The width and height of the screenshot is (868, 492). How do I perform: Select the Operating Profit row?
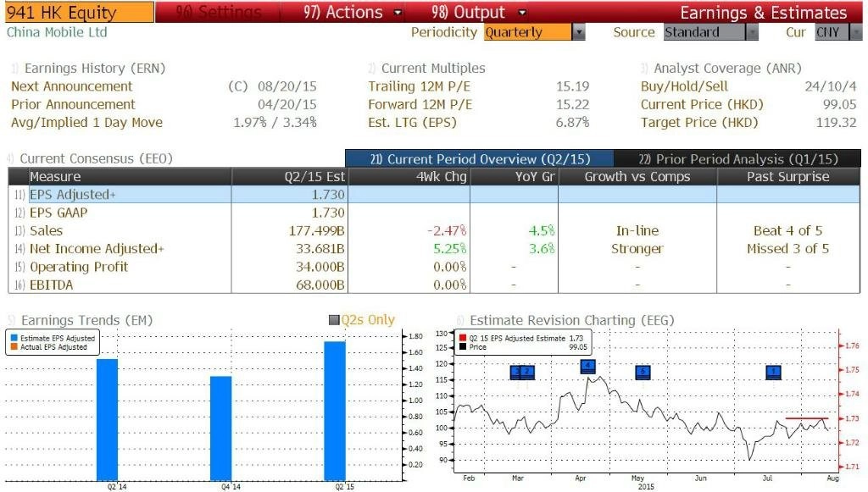pos(434,267)
